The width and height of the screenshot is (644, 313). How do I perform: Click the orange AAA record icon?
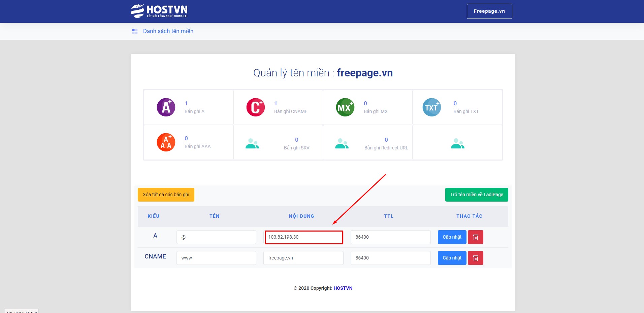point(166,142)
